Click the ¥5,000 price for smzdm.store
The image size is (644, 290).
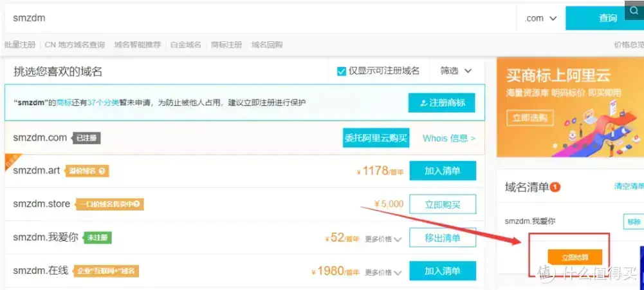click(389, 204)
